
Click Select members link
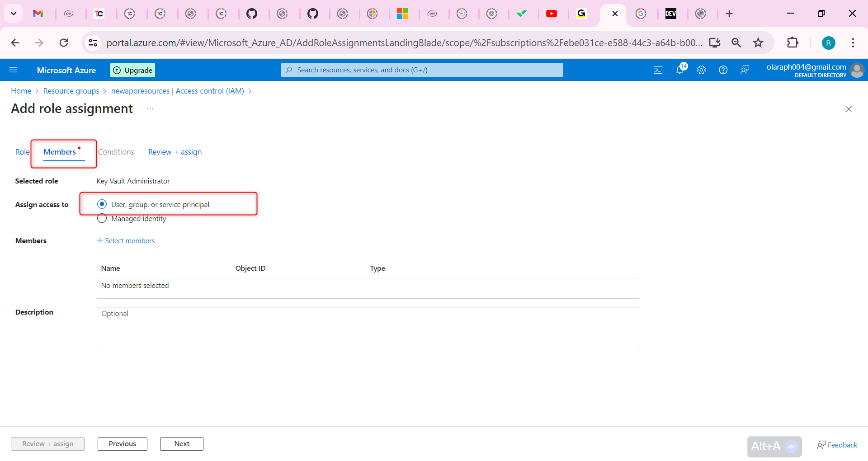pyautogui.click(x=126, y=240)
